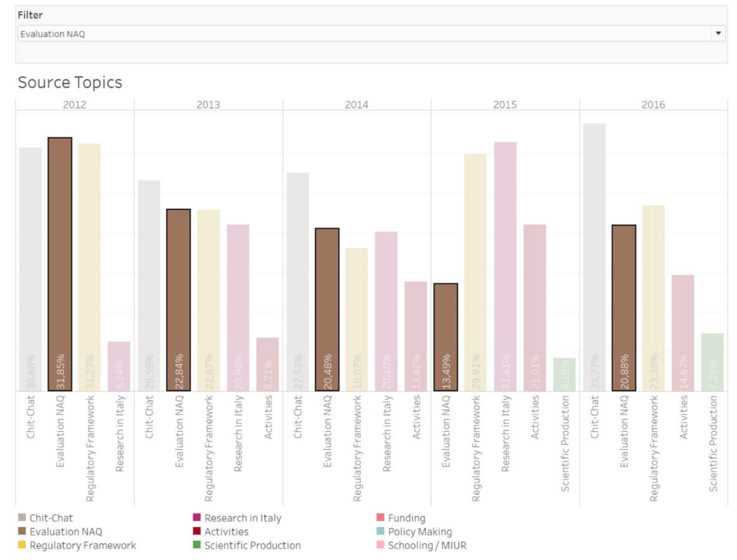
Task: Click the 2015 column header
Action: (505, 105)
